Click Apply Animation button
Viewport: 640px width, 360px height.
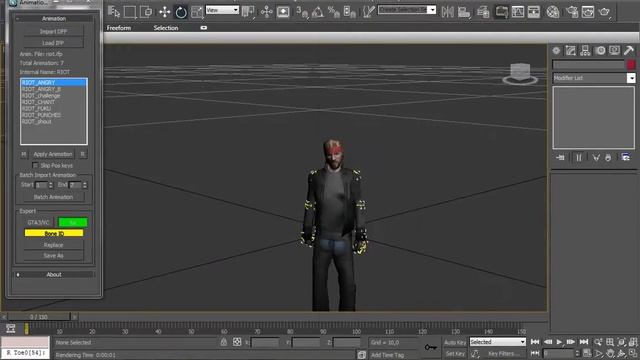(x=53, y=154)
